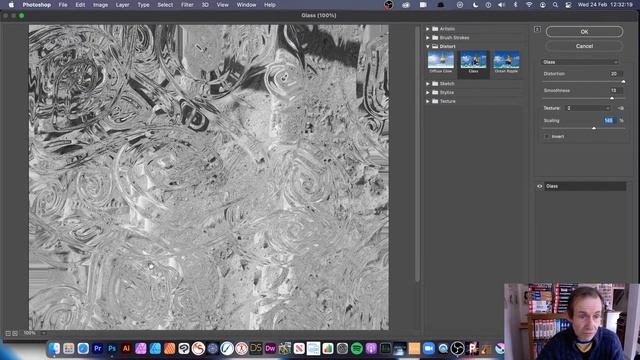The height and width of the screenshot is (360, 640).
Task: Open the File menu
Action: (63, 5)
